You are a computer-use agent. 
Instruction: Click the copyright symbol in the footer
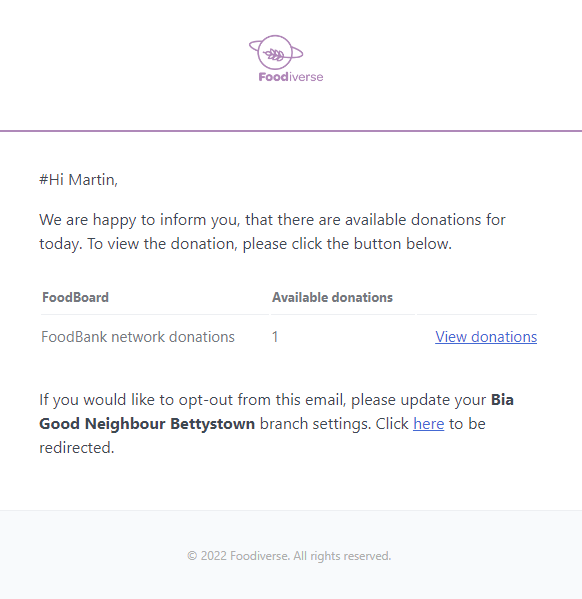point(192,556)
